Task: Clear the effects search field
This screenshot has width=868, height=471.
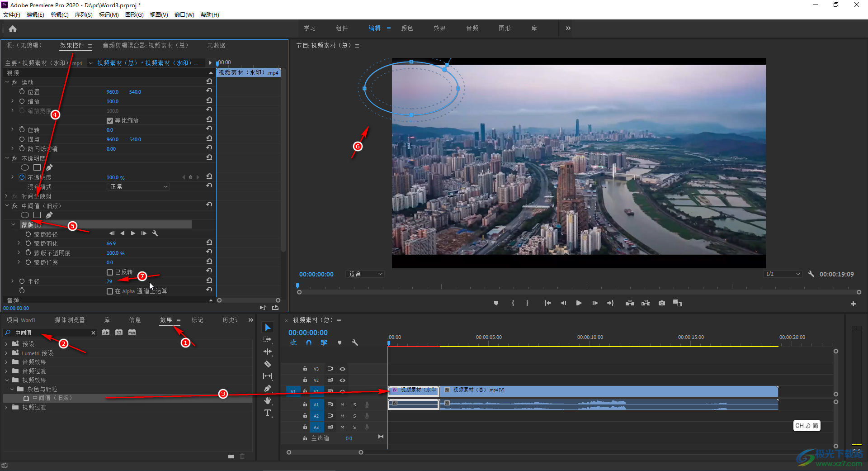Action: coord(93,333)
